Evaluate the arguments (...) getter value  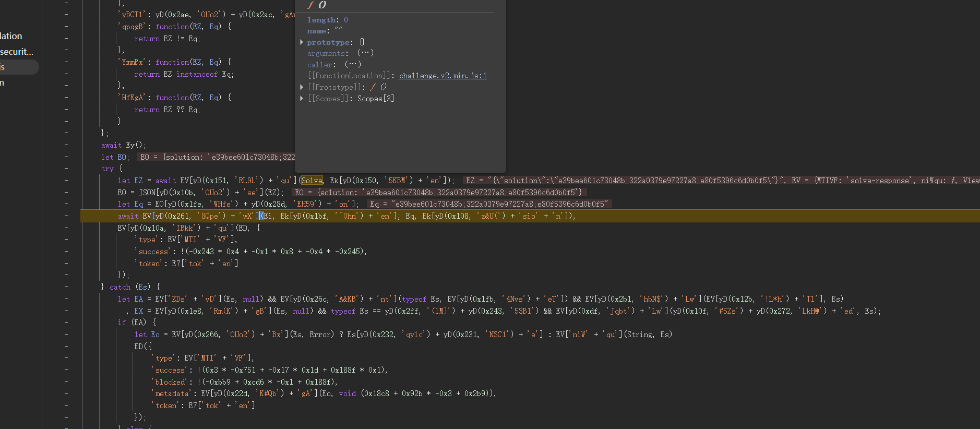click(x=365, y=53)
